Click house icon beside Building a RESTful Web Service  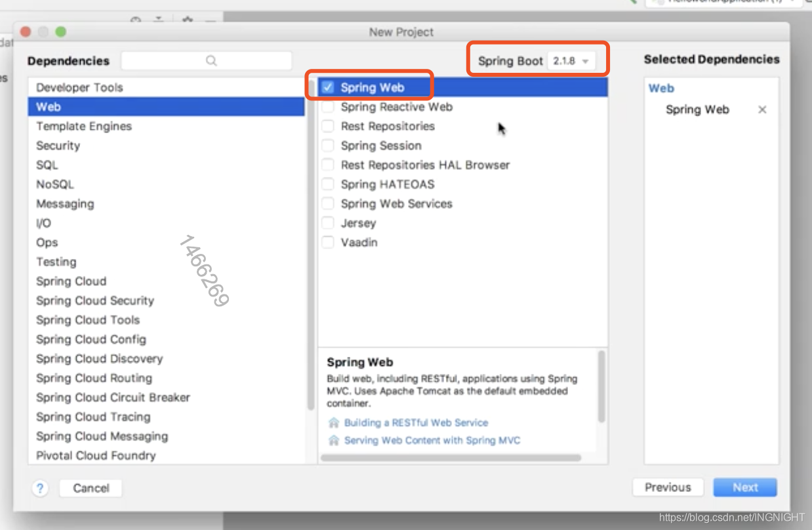[x=334, y=422]
